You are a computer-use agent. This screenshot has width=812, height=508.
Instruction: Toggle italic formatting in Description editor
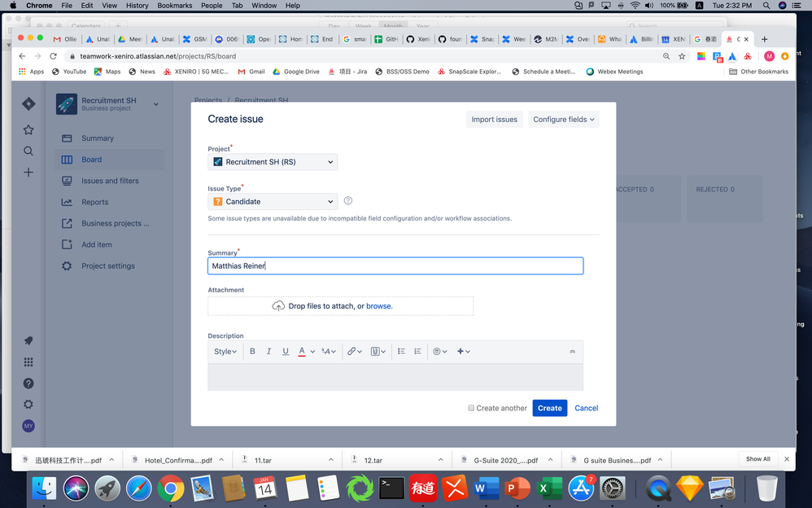268,352
